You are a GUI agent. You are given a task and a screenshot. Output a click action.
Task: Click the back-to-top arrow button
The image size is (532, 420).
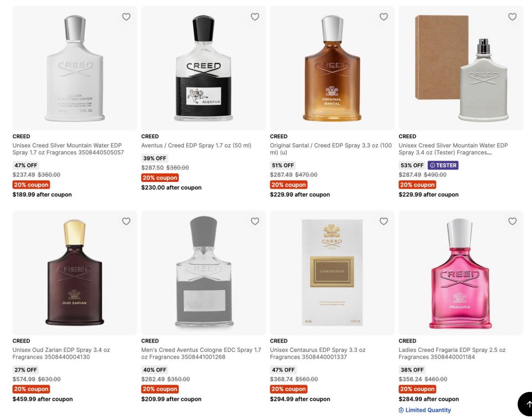(x=526, y=404)
